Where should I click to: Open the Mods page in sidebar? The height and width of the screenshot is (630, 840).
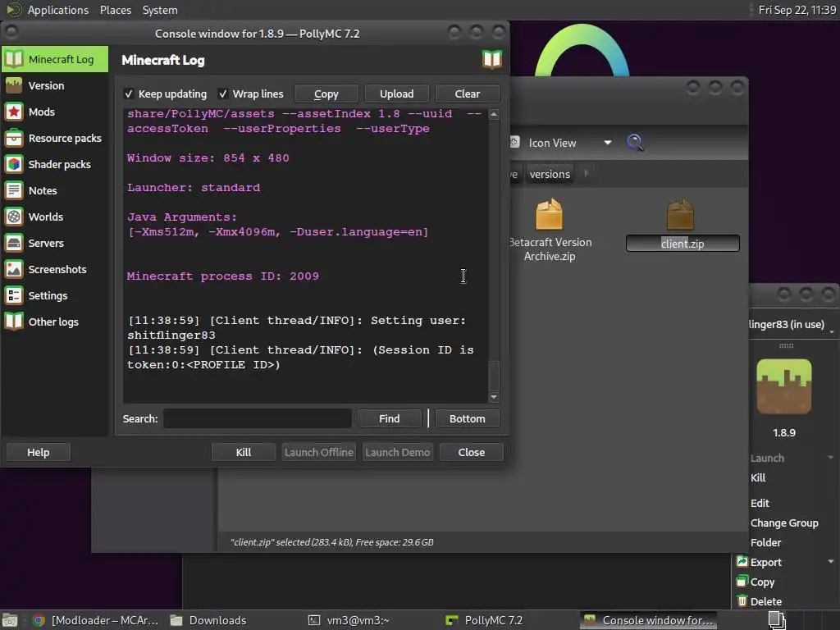tap(55, 112)
